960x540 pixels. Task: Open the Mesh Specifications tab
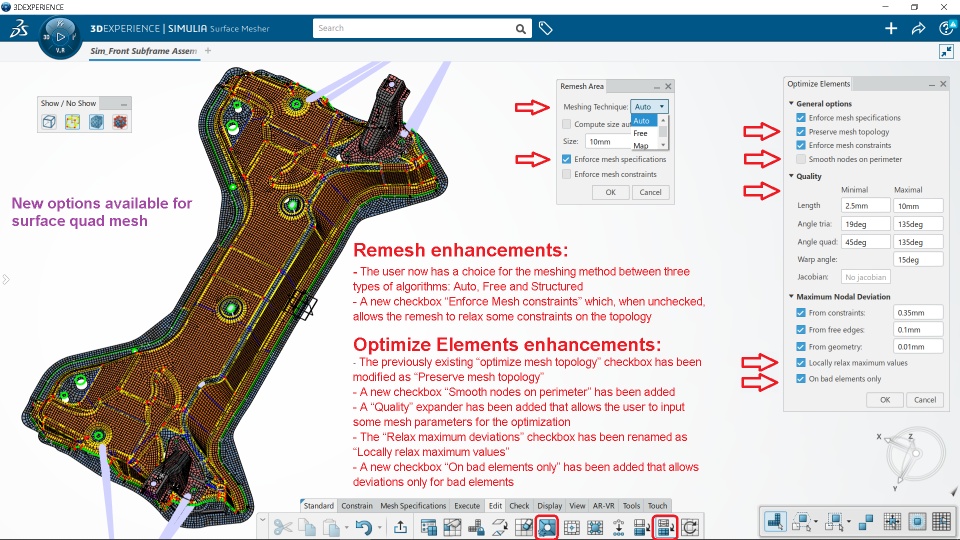click(x=413, y=506)
